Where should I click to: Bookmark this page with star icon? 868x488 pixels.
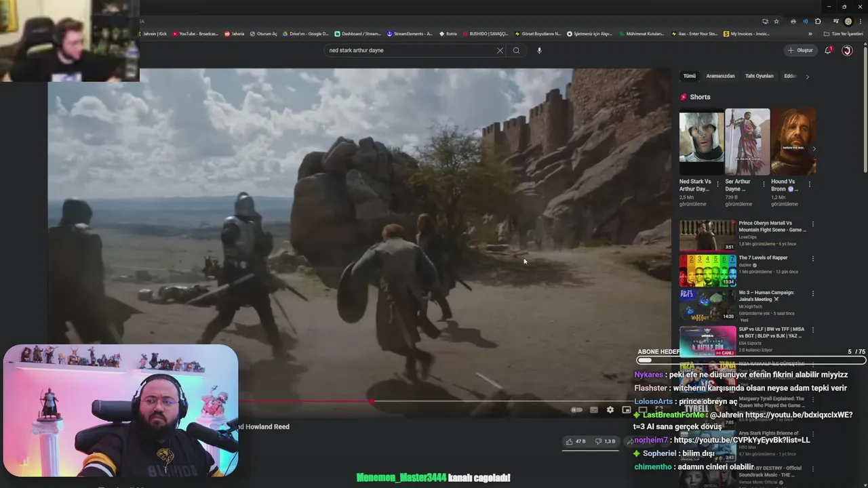click(x=776, y=22)
